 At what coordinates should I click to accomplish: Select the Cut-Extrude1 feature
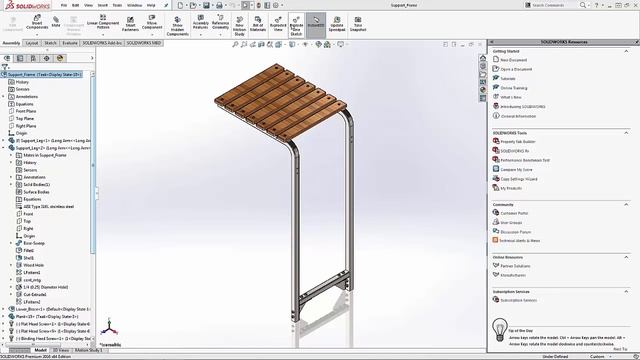34,294
